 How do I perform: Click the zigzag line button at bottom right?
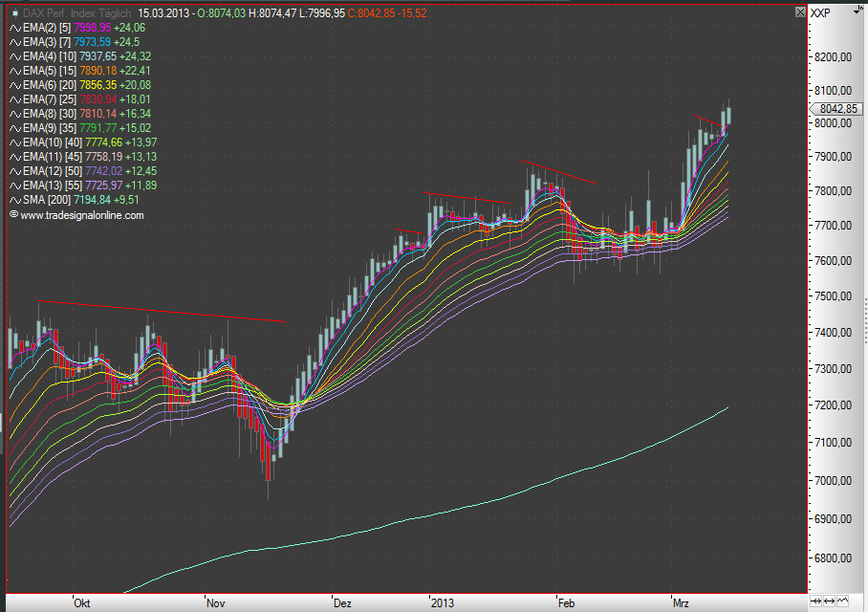[841, 601]
